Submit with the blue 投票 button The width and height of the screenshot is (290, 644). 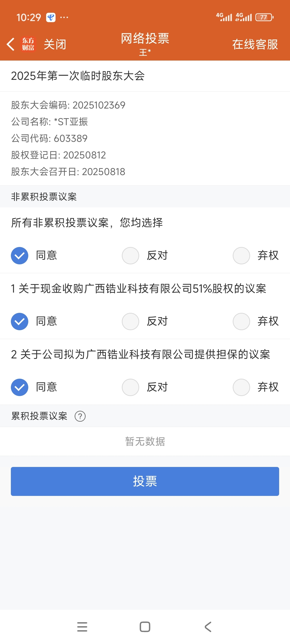(x=145, y=481)
